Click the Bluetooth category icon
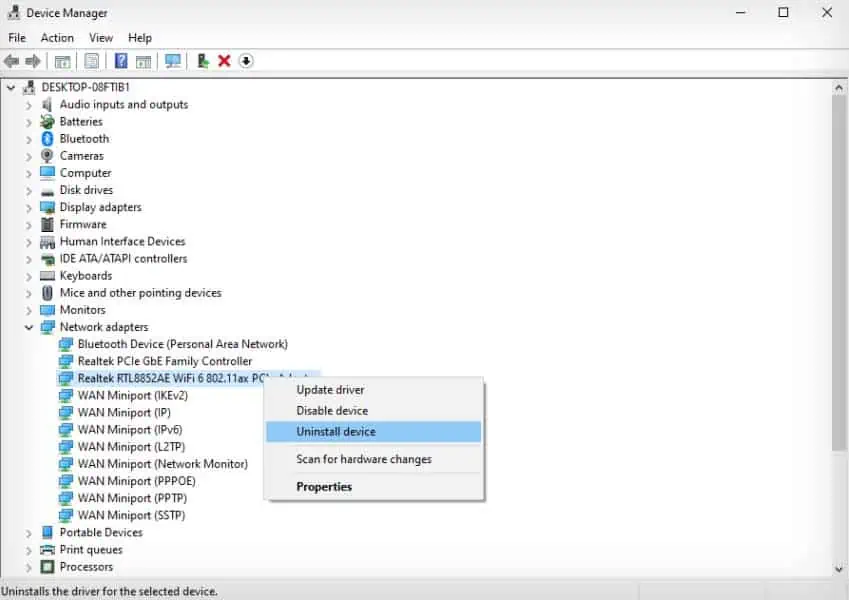 [48, 139]
